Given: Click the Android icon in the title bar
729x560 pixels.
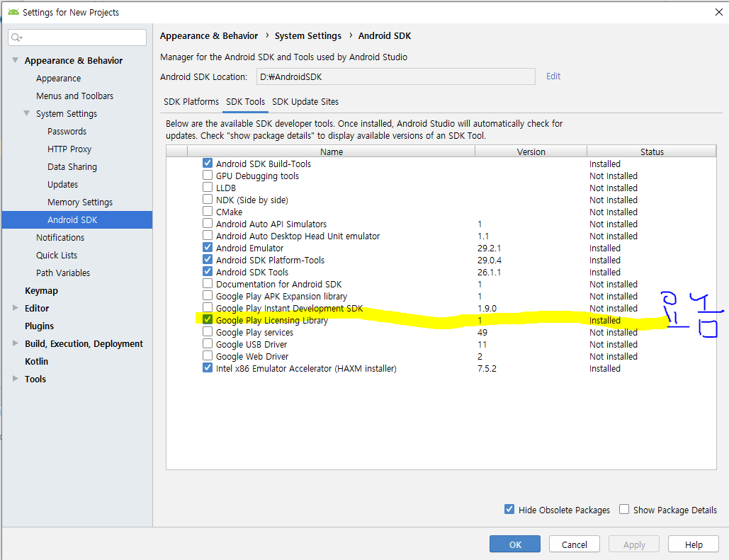Looking at the screenshot, I should pyautogui.click(x=13, y=11).
